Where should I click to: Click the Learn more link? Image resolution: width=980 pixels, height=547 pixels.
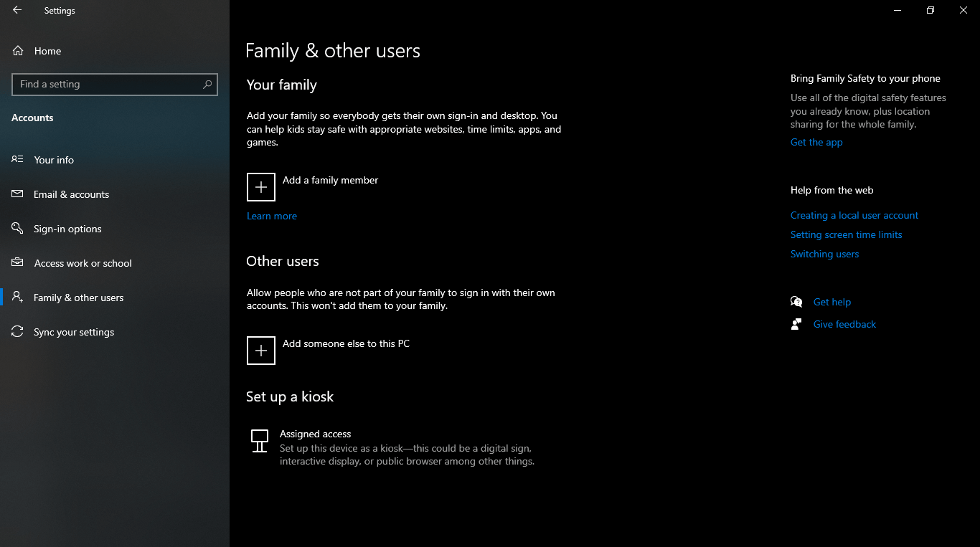click(x=271, y=216)
